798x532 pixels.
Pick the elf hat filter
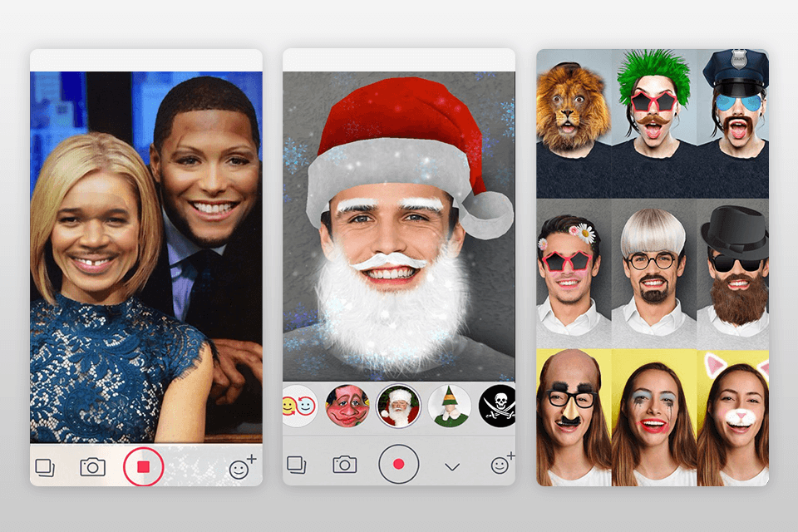(450, 406)
